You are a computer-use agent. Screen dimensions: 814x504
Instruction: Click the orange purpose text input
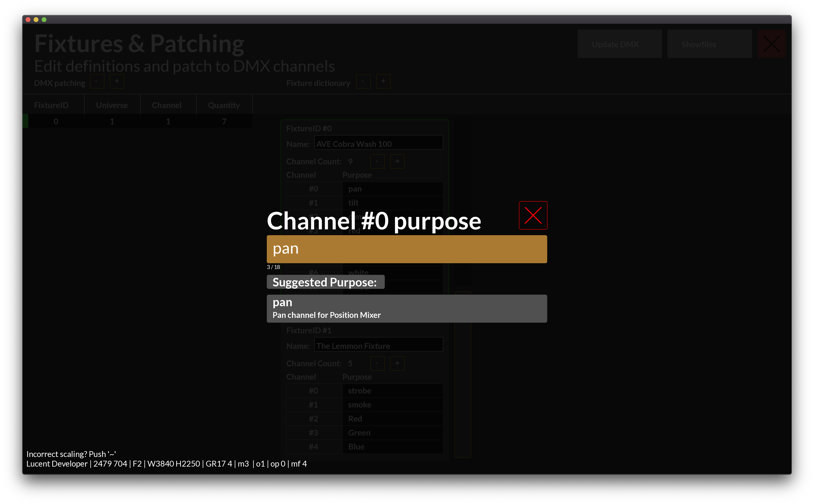(407, 249)
